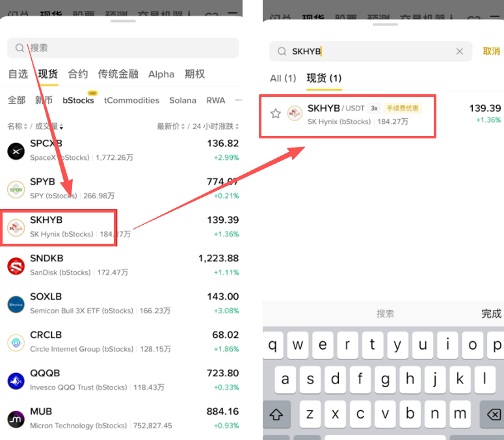
Task: Click the red SanDisk logo icon
Action: point(16,266)
